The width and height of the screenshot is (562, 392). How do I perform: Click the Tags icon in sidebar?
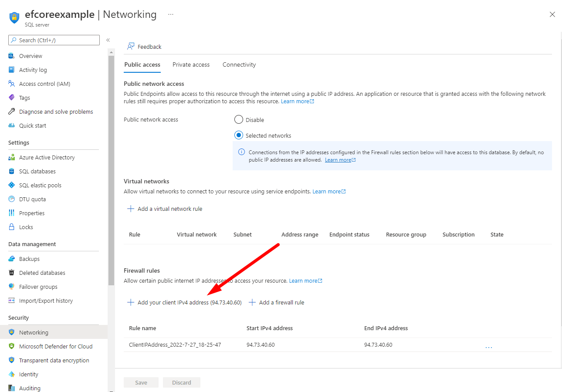(x=12, y=98)
